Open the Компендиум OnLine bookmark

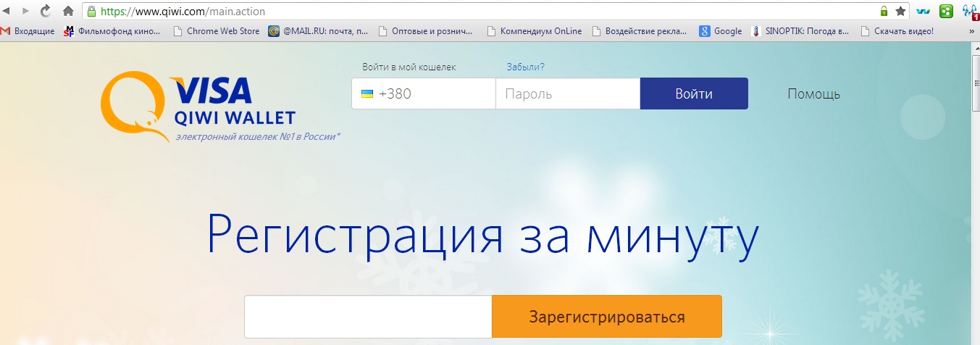coord(535,31)
